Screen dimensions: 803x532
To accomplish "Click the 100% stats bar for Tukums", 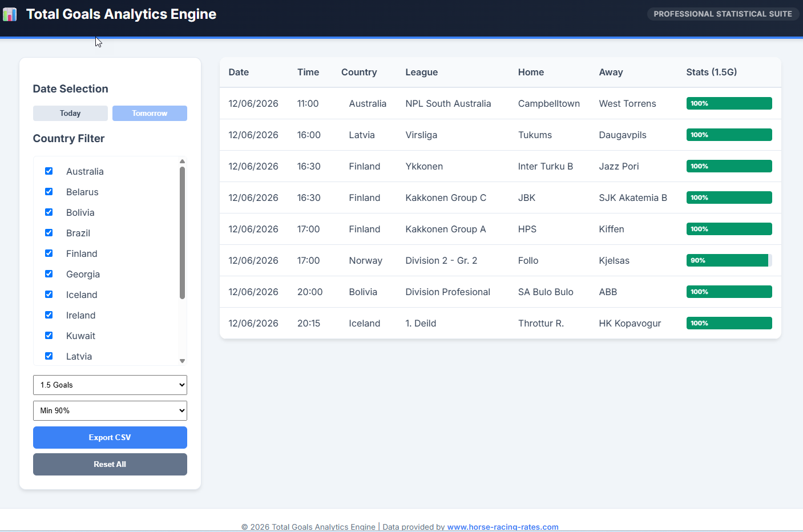I will click(729, 135).
